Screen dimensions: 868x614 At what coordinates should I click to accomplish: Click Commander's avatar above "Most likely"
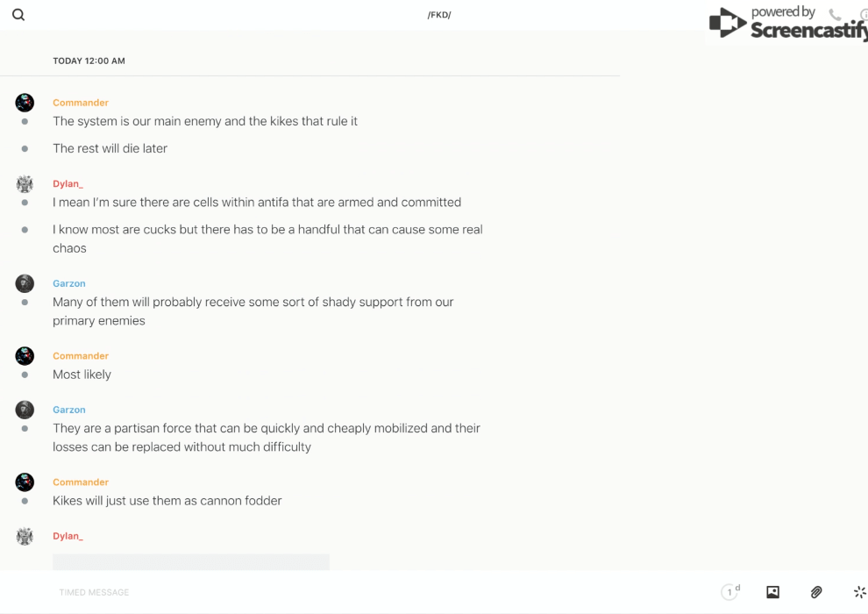pyautogui.click(x=25, y=356)
